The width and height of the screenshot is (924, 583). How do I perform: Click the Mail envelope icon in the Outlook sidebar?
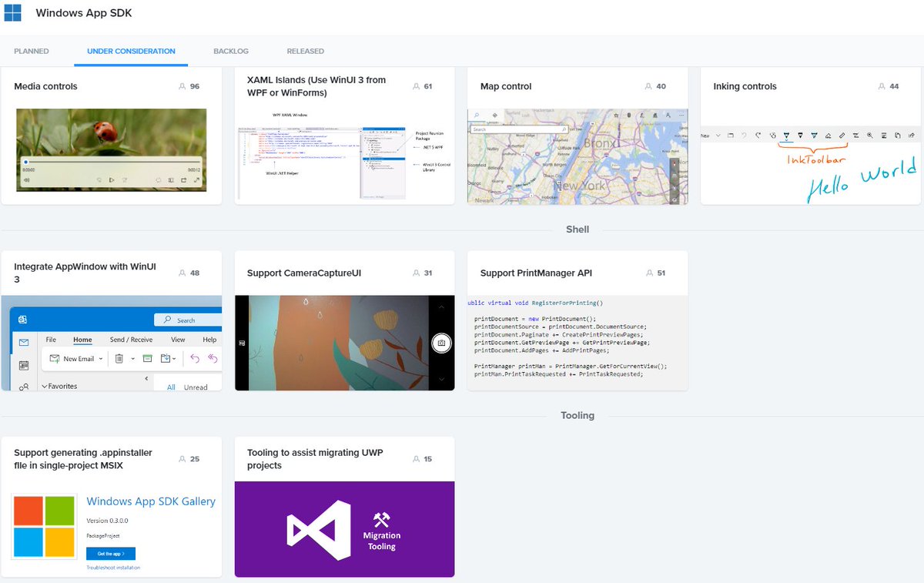(24, 343)
